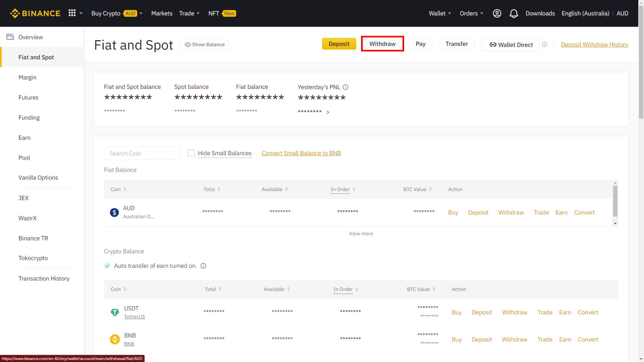Viewport: 644px width, 362px height.
Task: Expand the apps grid dropdown arrow
Action: (81, 13)
